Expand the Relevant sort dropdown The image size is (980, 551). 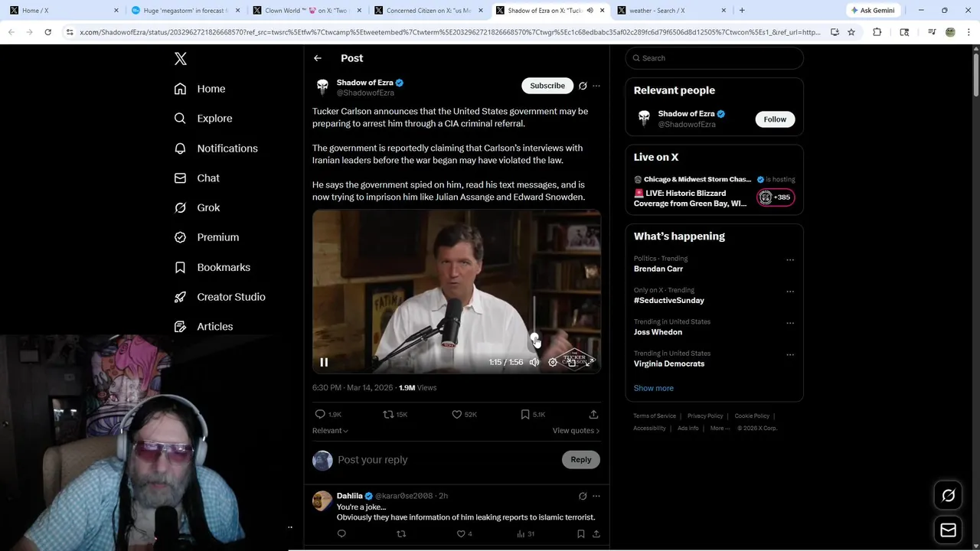[330, 431]
